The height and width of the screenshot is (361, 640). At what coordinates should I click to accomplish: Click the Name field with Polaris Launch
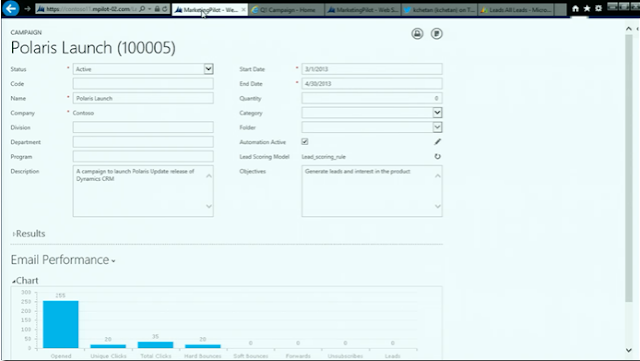[x=143, y=98]
